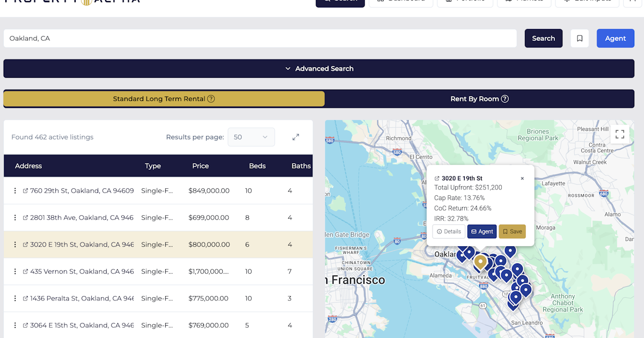
Task: Select the 1436 Peralta St address text
Action: (82, 298)
